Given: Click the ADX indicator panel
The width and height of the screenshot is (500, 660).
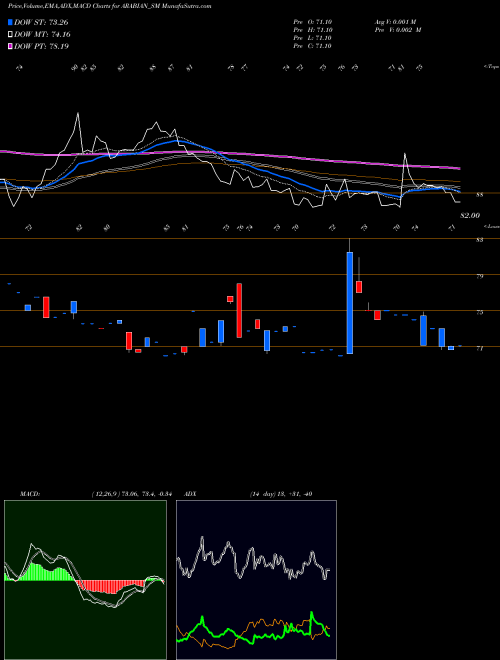Looking at the screenshot, I should click(256, 579).
